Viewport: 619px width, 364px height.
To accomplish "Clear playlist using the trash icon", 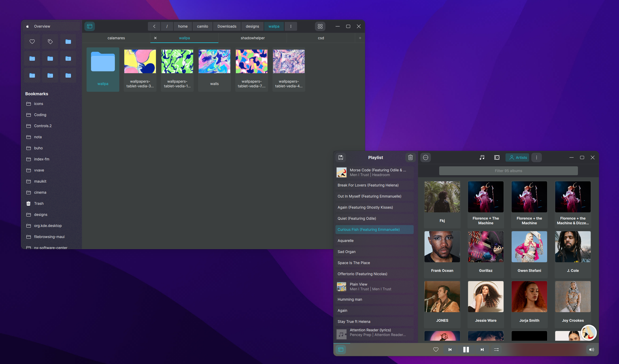I will point(410,157).
